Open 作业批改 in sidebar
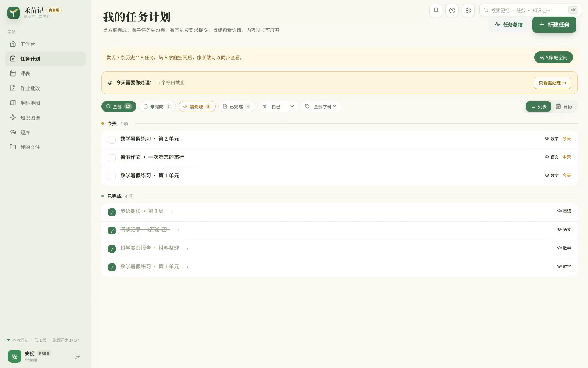 (45, 88)
